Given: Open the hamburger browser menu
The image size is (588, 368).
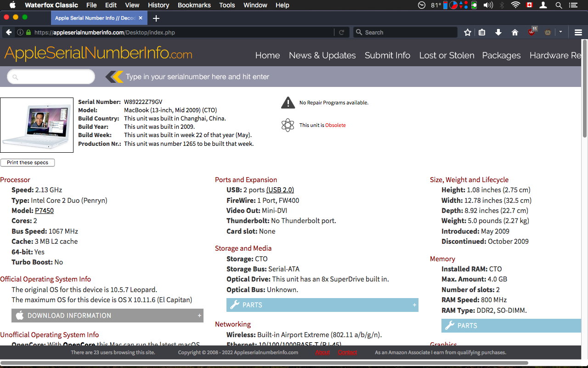Looking at the screenshot, I should (578, 32).
